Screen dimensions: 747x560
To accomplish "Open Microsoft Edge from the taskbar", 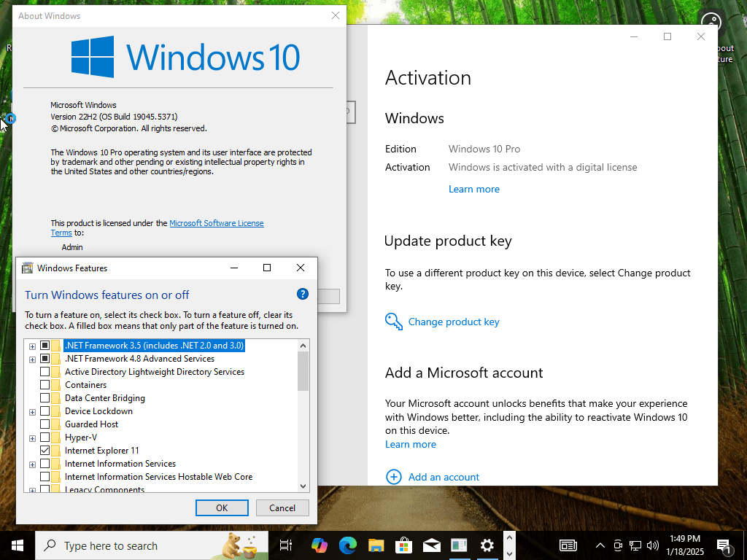I will (348, 545).
